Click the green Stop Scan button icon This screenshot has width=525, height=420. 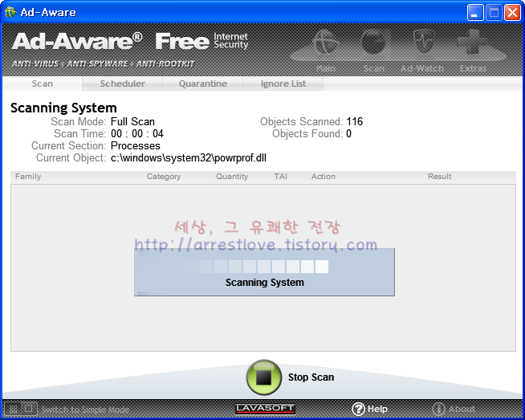[x=264, y=377]
